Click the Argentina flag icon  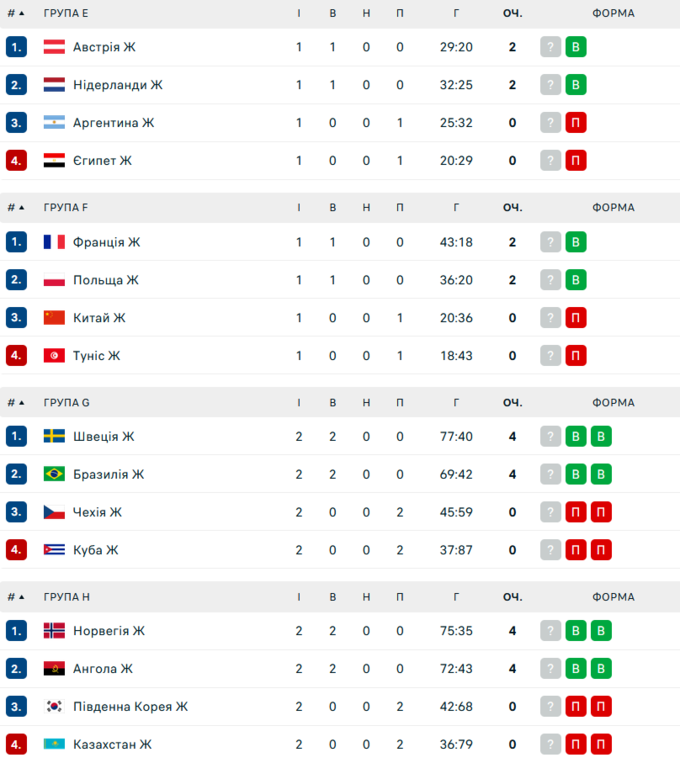pyautogui.click(x=54, y=123)
